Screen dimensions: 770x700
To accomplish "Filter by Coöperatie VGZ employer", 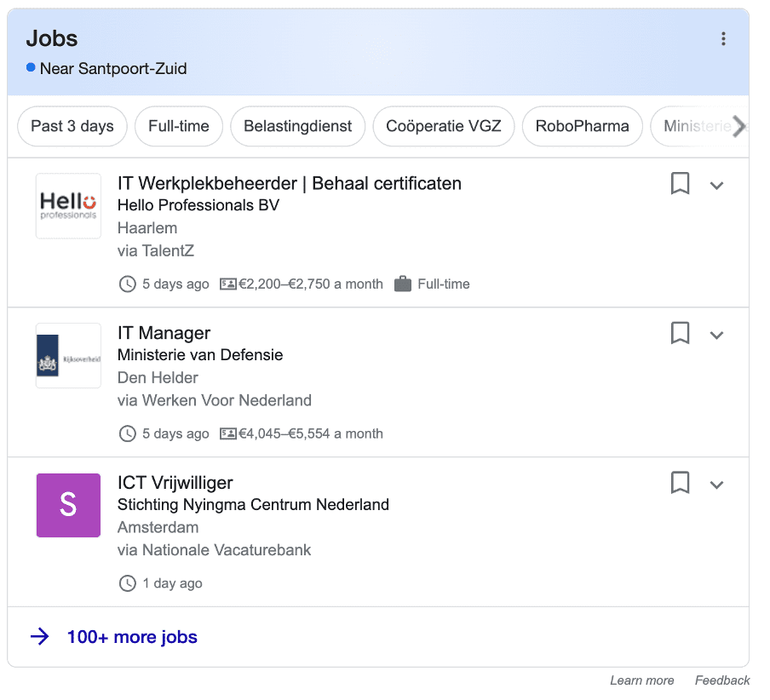I will coord(444,126).
